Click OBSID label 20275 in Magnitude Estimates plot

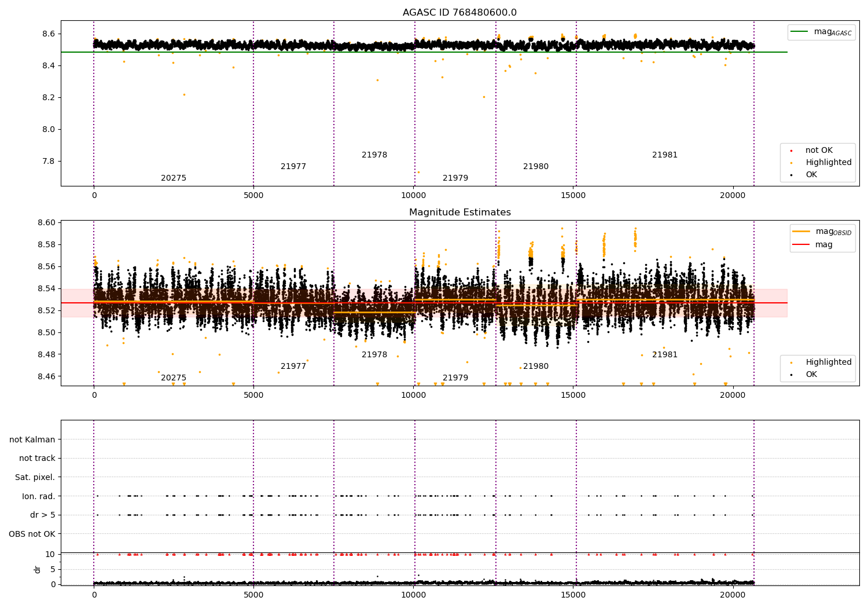[174, 378]
